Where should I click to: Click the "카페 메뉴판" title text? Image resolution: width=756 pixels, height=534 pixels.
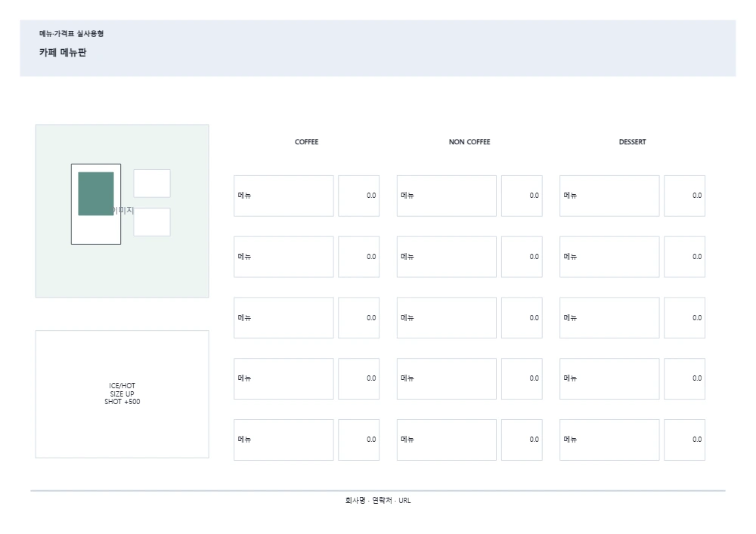point(63,52)
